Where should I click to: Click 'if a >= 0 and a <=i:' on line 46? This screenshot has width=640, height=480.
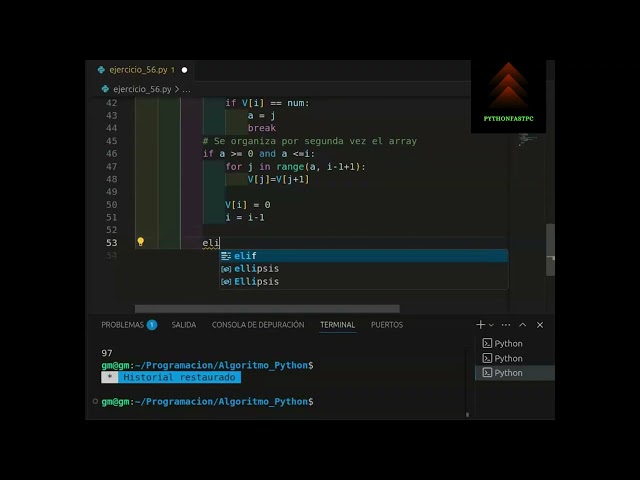(259, 154)
